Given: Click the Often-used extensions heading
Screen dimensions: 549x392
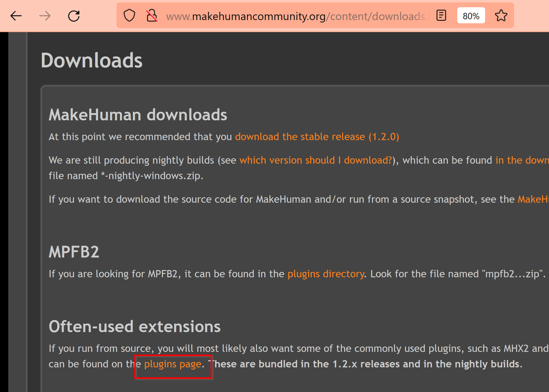Looking at the screenshot, I should click(x=134, y=326).
